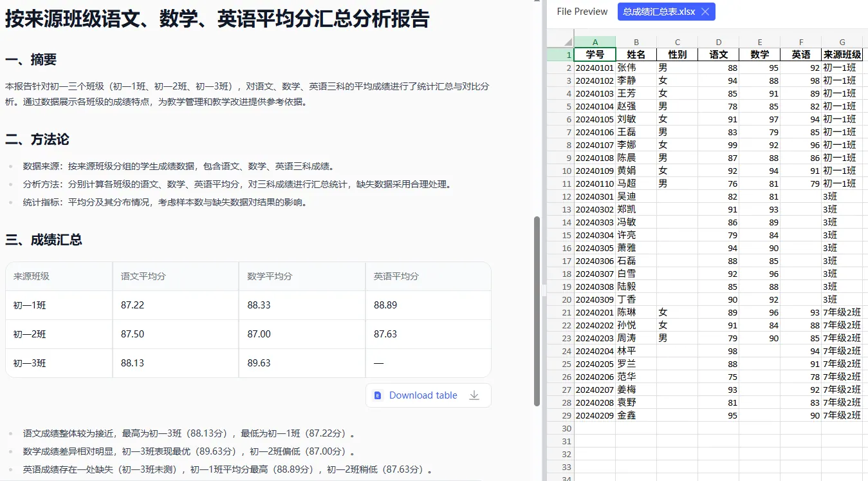Select the cell with name 赵强

pos(636,106)
